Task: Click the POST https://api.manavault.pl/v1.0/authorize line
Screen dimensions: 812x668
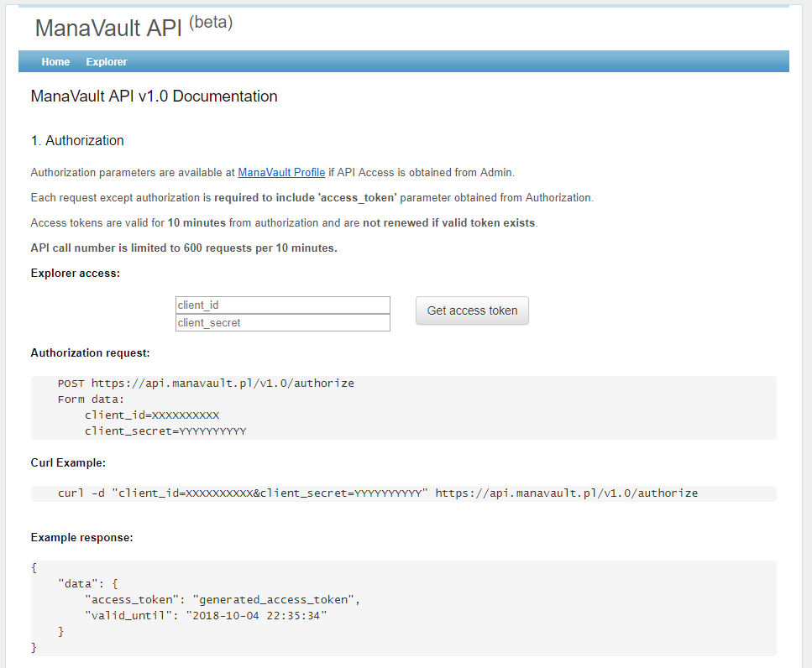Action: pos(206,384)
